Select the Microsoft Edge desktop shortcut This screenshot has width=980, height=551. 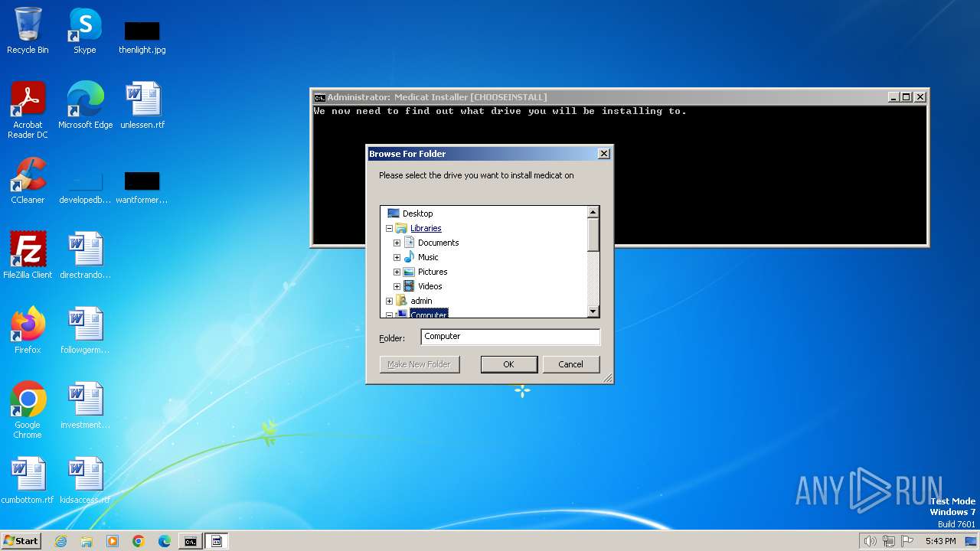85,105
